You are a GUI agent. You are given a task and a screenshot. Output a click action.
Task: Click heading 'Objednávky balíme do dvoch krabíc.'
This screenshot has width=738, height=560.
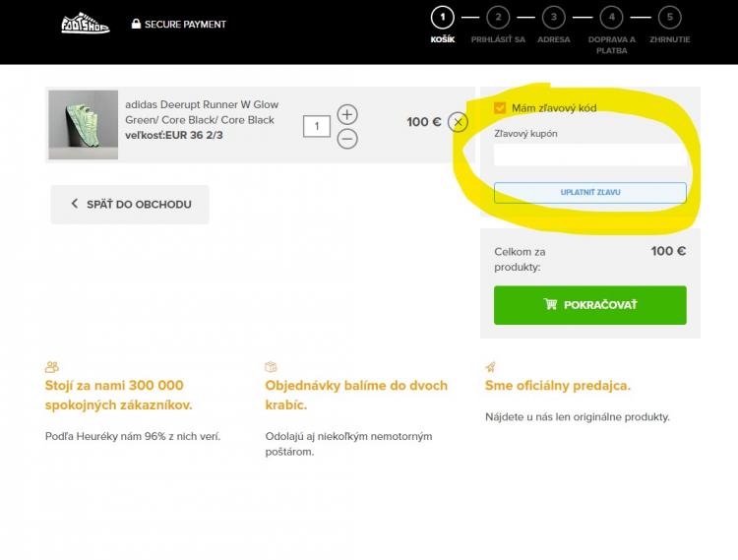point(356,396)
